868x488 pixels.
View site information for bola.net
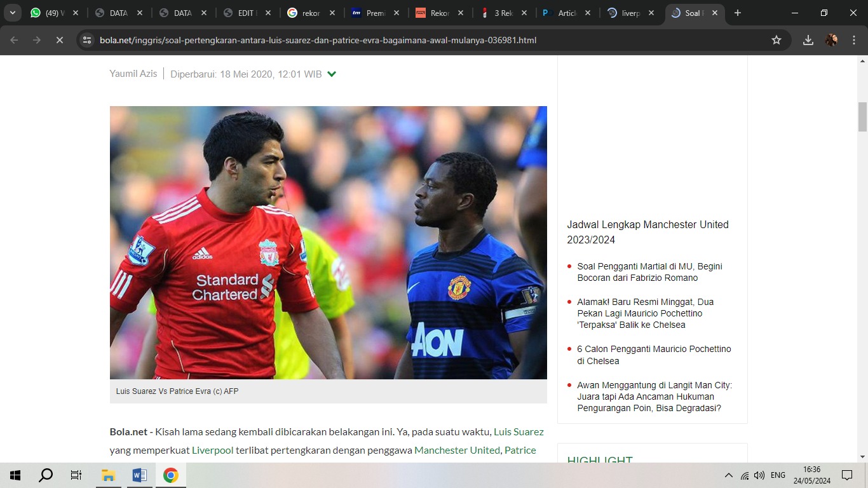pyautogui.click(x=88, y=40)
